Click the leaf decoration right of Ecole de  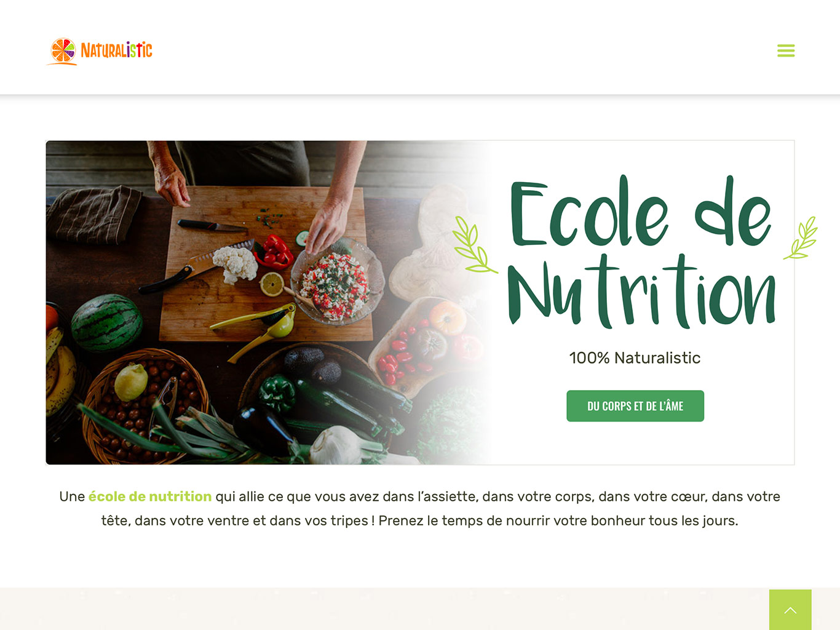[801, 237]
